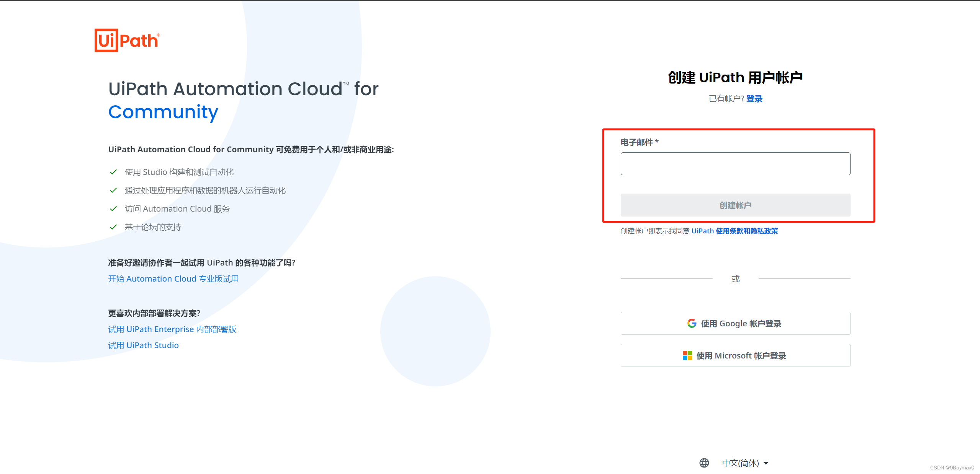This screenshot has width=980, height=474.
Task: Click the globe language icon
Action: click(704, 463)
